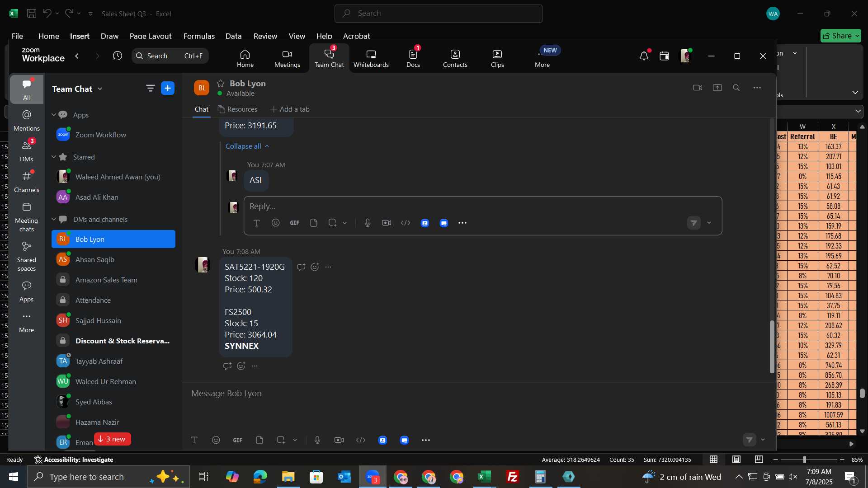868x488 pixels.
Task: Open Docs in Zoom top bar
Action: [413, 59]
